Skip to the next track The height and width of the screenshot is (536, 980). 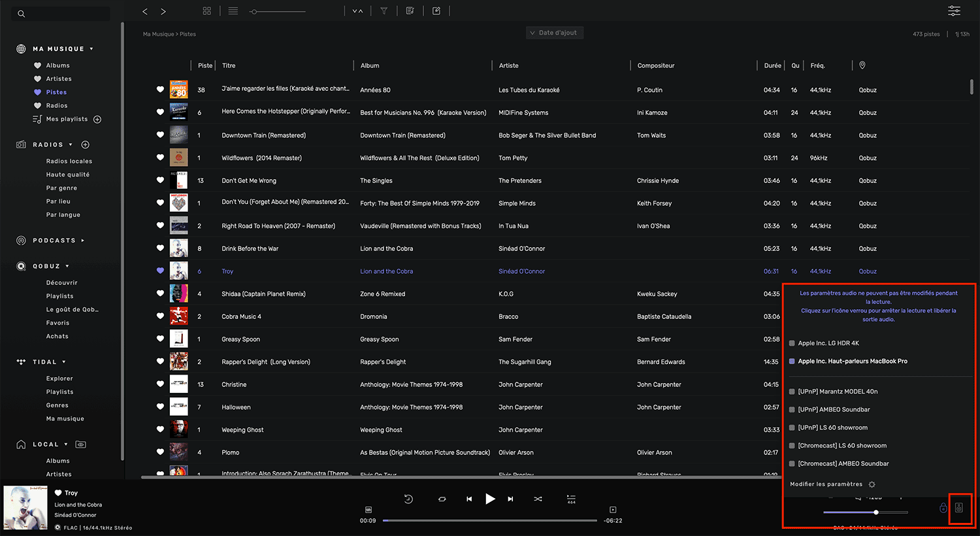click(511, 499)
